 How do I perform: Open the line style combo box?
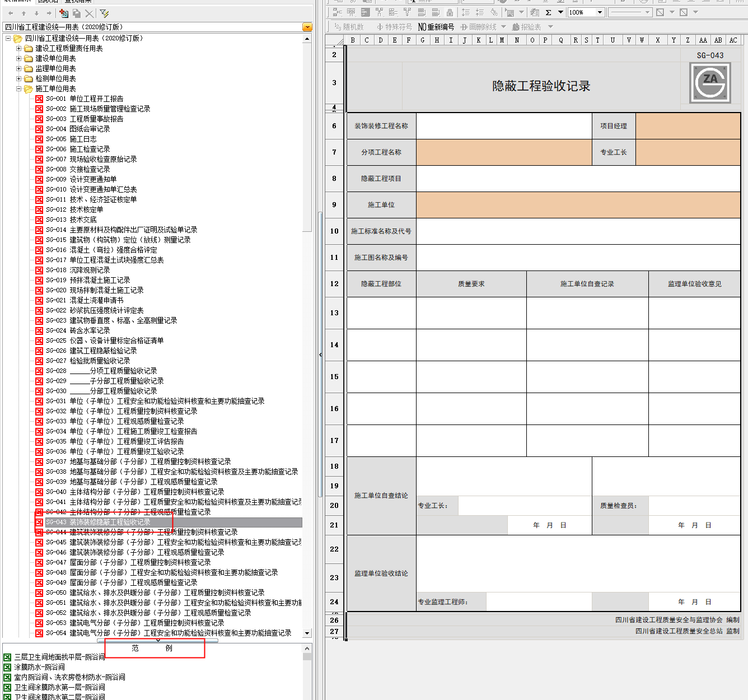point(630,12)
